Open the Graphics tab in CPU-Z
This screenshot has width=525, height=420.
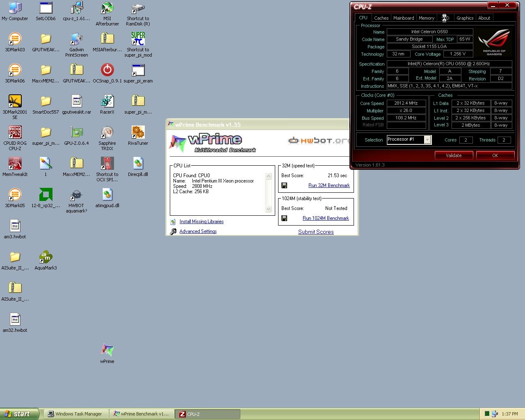click(x=465, y=18)
